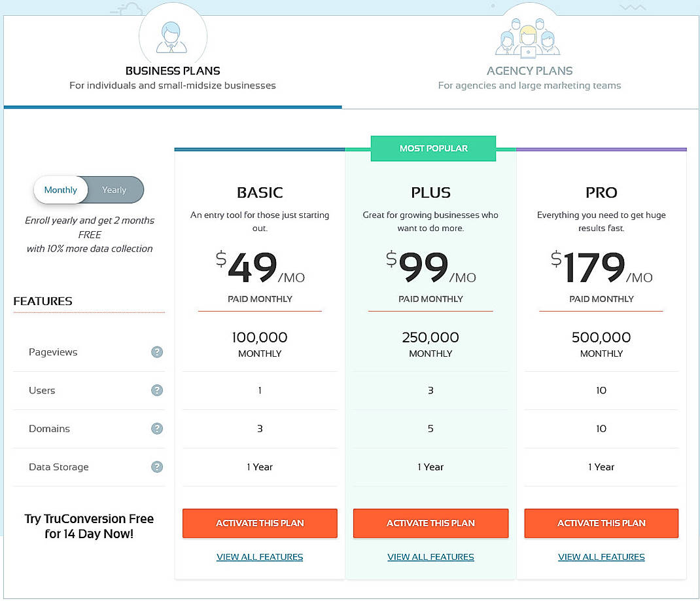The width and height of the screenshot is (700, 601).
Task: Select Monthly billing
Action: [x=61, y=190]
